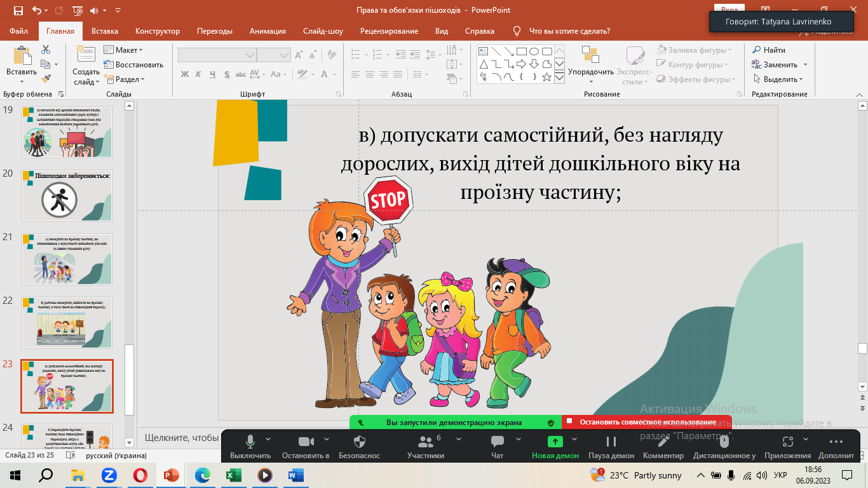The image size is (868, 488).
Task: Select the right arrow shape in gallery
Action: (521, 64)
